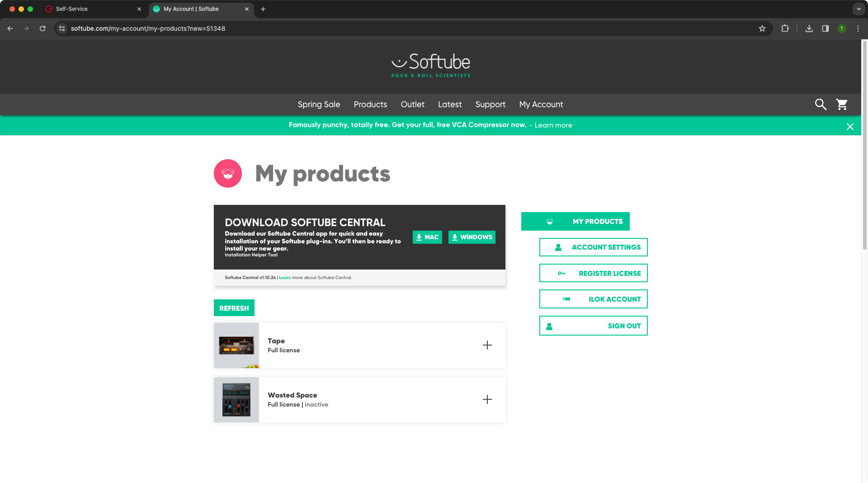
Task: Open the Spring Sale menu item
Action: coord(319,104)
